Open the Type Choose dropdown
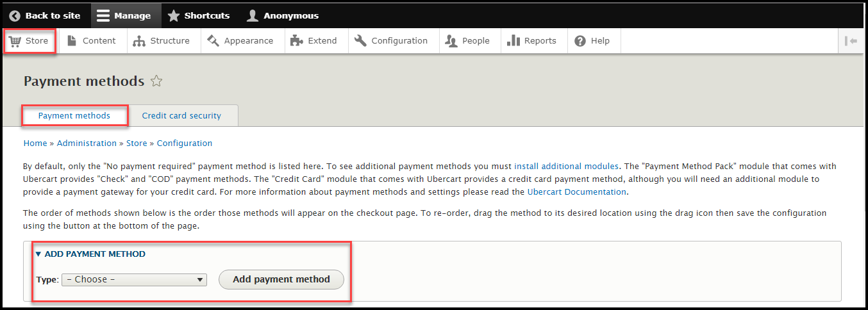 (134, 280)
